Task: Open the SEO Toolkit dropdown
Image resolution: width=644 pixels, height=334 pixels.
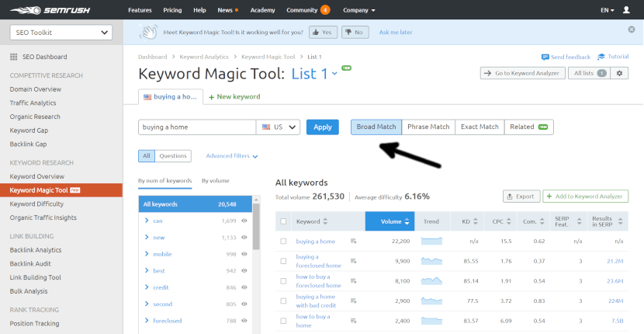Action: click(61, 33)
